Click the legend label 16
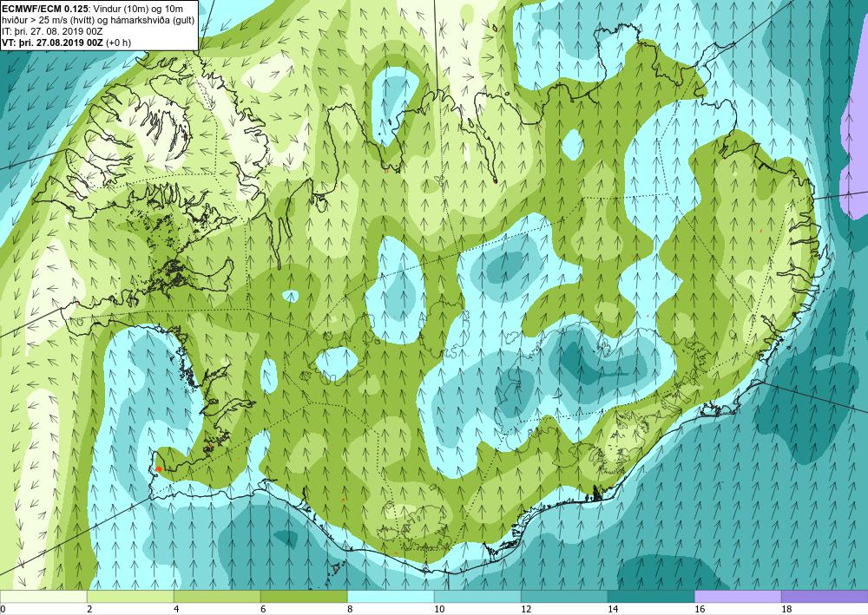Viewport: 868px width, 615px height. click(x=700, y=609)
